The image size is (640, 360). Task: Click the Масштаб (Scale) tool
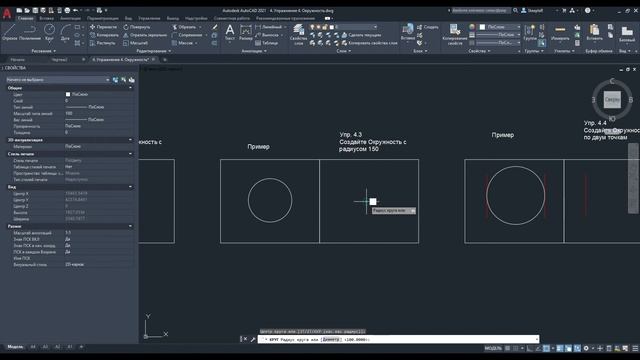click(136, 43)
